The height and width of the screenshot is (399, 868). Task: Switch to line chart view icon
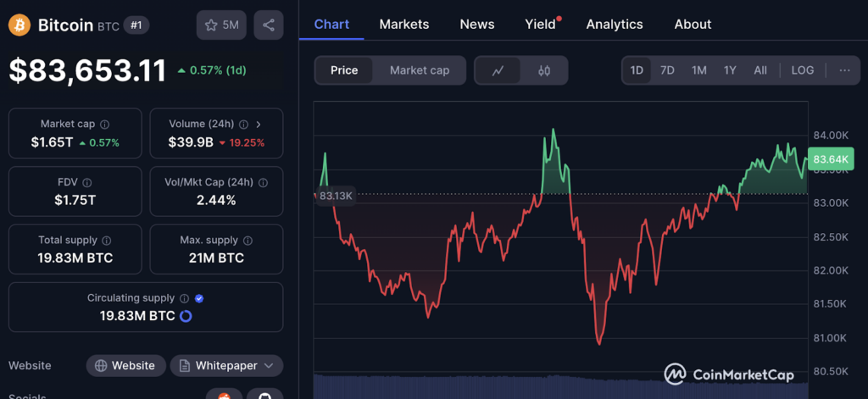coord(498,70)
